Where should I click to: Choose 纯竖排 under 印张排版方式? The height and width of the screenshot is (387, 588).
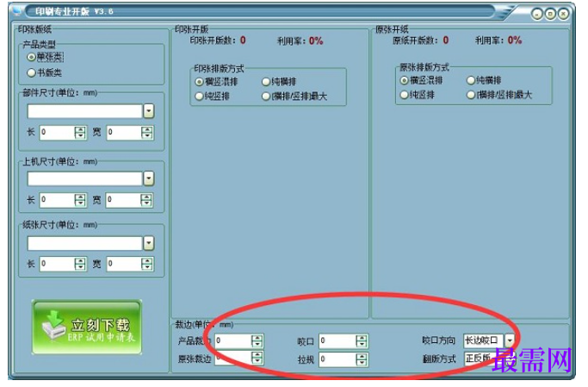199,96
